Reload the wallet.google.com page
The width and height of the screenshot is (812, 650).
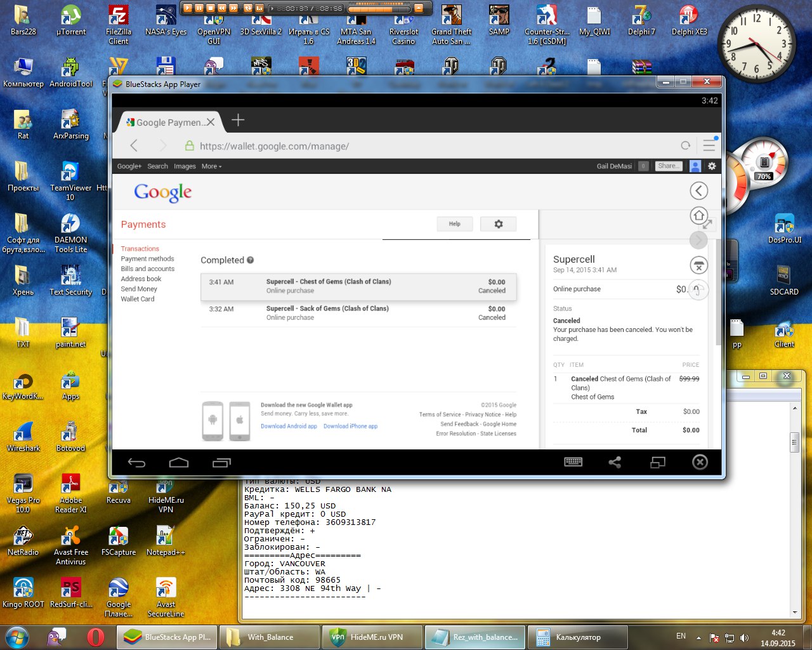[685, 145]
